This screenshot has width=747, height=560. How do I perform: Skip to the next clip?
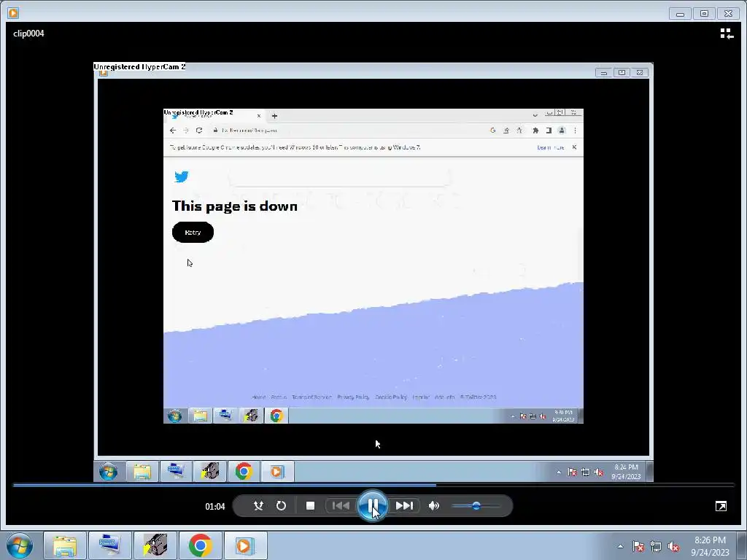pos(404,506)
